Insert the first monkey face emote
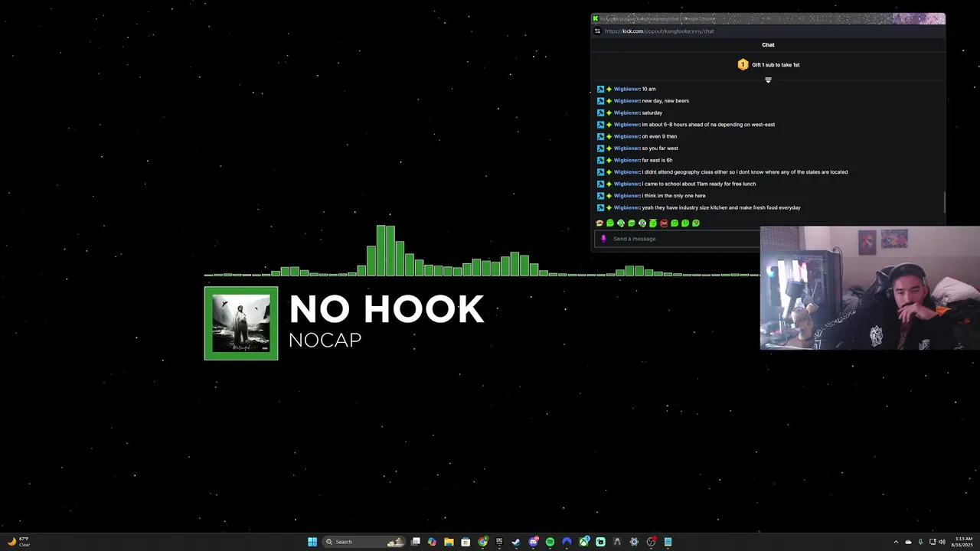Screen dimensions: 980x551 599,223
